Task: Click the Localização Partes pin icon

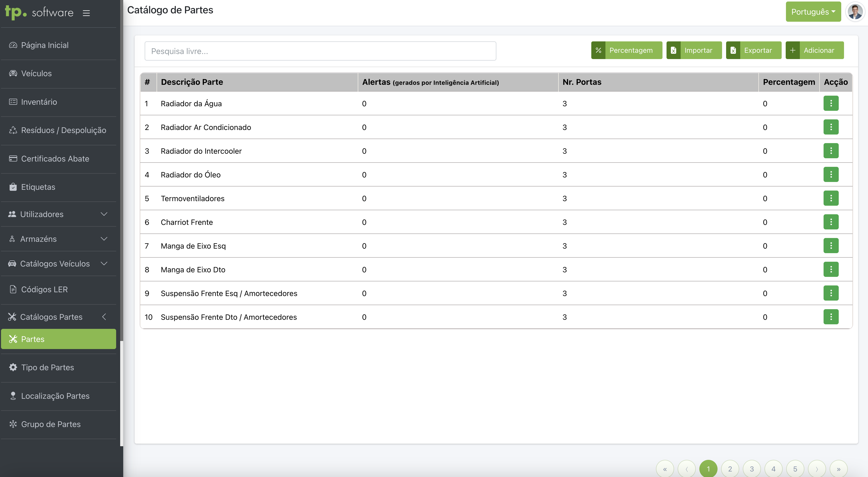Action: pos(13,396)
